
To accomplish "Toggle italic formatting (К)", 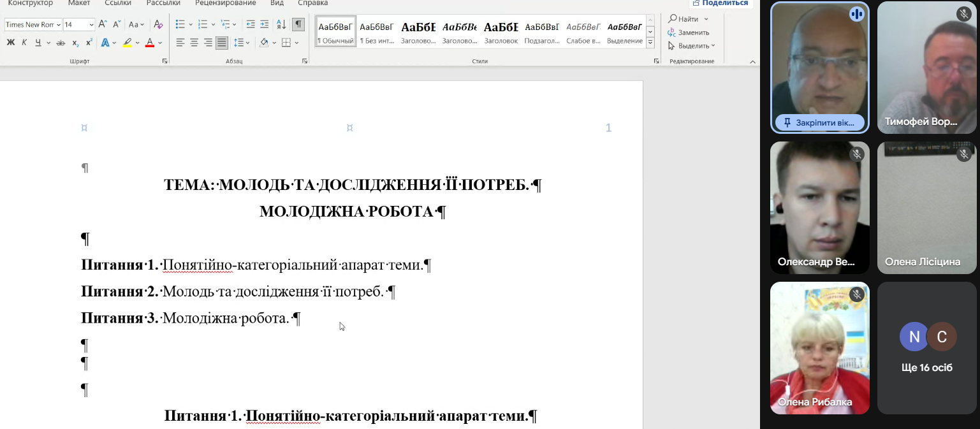I will point(24,43).
